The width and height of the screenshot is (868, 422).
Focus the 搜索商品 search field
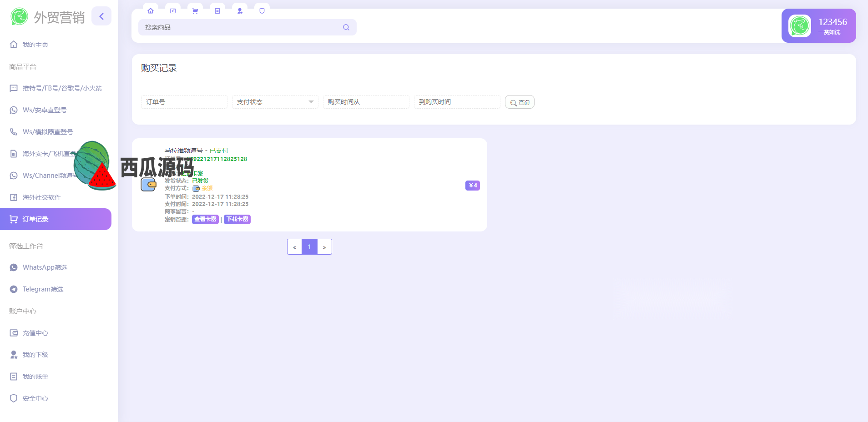tap(247, 27)
